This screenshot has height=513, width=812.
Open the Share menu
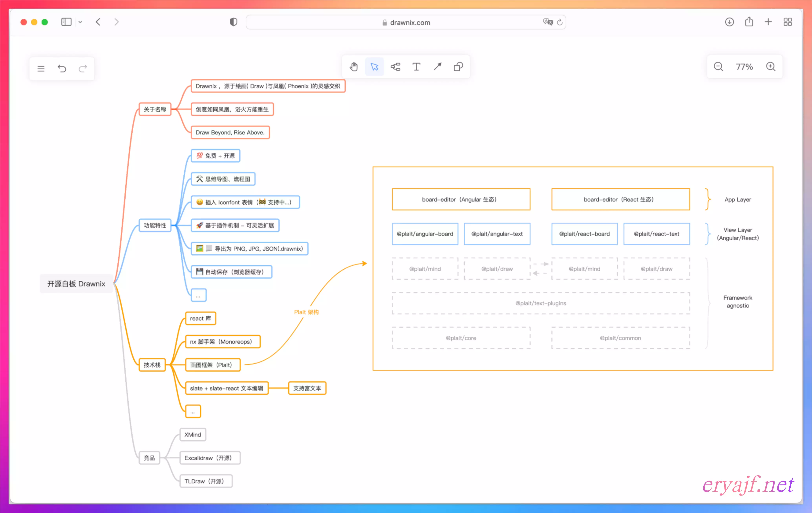tap(749, 22)
